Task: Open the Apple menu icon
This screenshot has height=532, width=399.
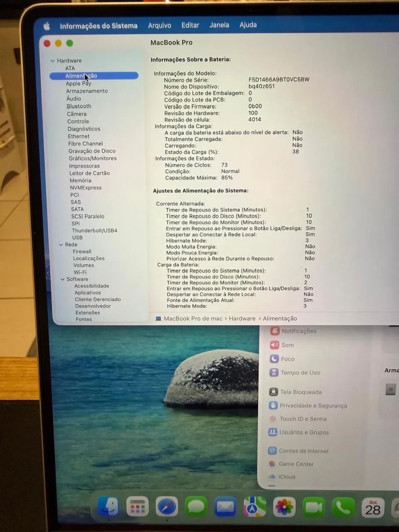Action: click(47, 26)
